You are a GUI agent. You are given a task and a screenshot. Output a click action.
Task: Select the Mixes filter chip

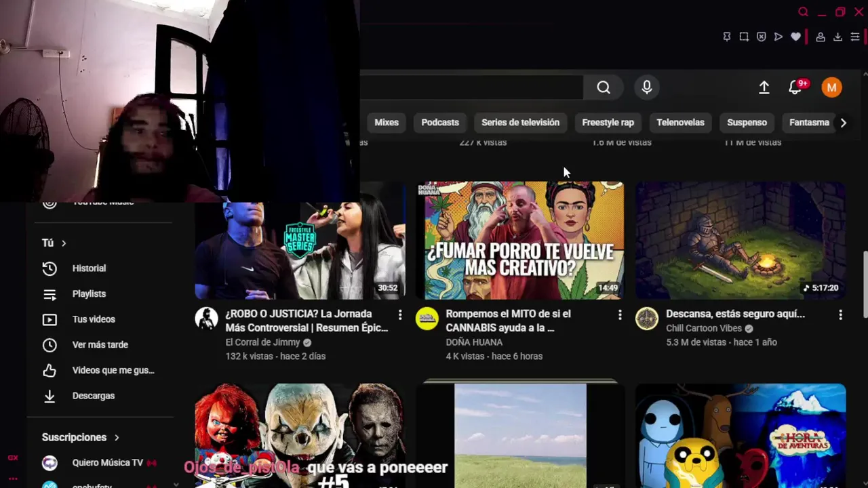[387, 123]
